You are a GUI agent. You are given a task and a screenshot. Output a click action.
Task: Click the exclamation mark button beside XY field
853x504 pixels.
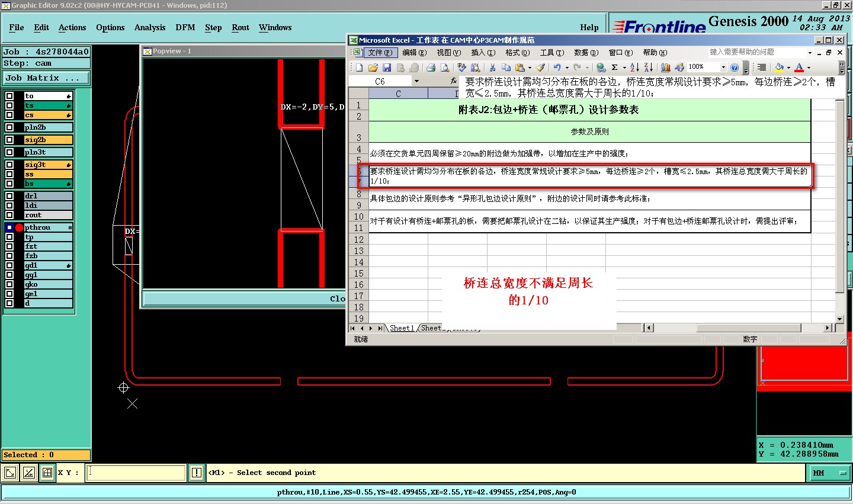197,473
